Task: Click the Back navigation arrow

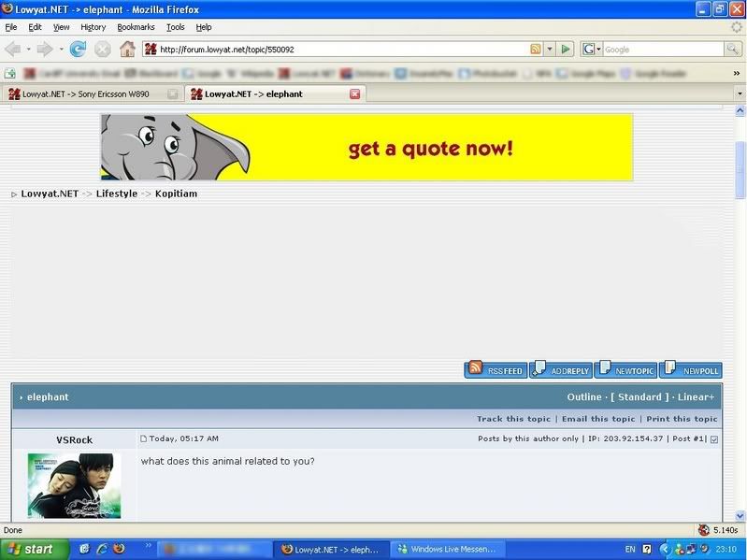Action: point(15,49)
